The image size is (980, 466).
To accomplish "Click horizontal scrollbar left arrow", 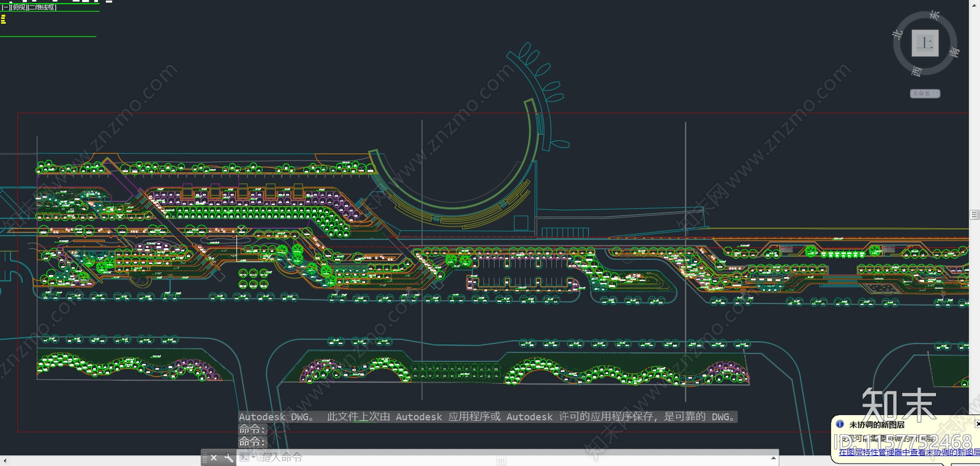I will 5,460.
